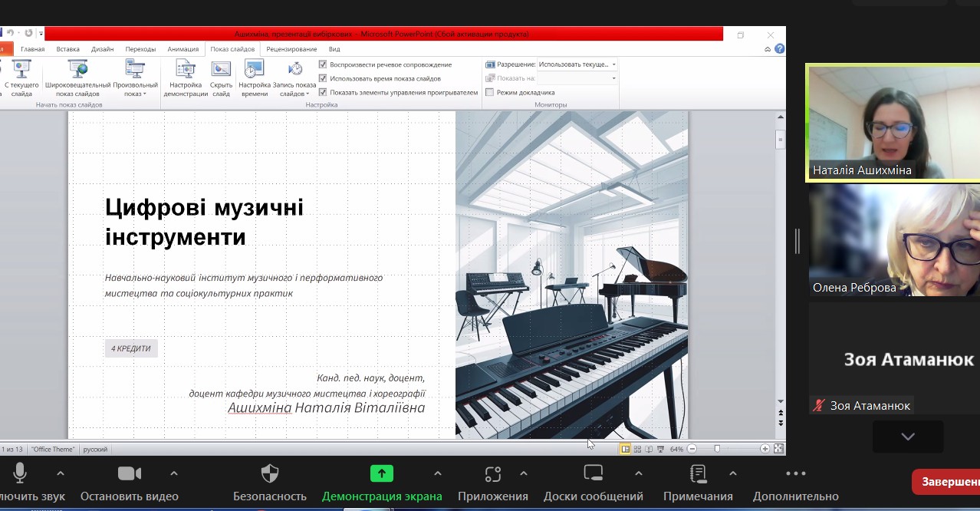Start slide show from status bar icon
Image resolution: width=980 pixels, height=511 pixels.
(660, 449)
